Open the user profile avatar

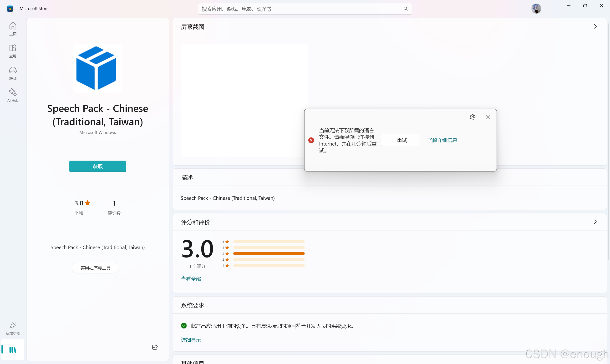536,9
